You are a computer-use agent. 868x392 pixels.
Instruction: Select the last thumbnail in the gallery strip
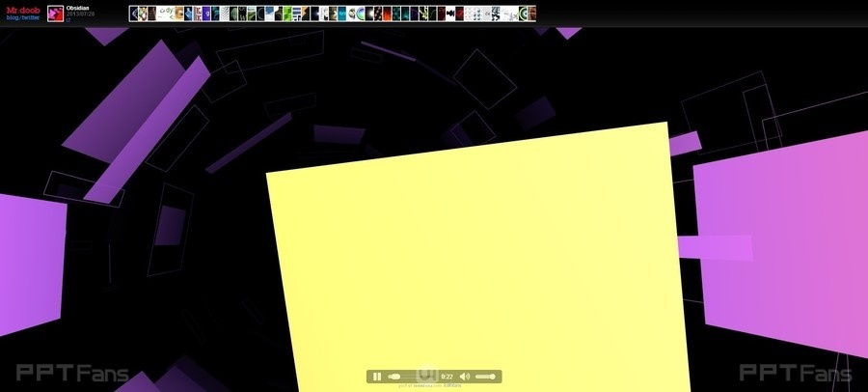click(x=529, y=14)
